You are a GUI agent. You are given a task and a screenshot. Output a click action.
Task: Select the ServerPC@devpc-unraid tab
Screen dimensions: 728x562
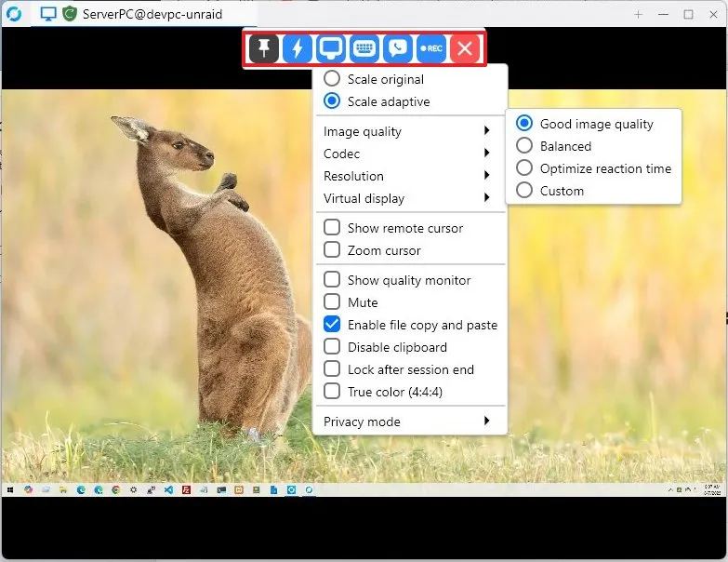click(144, 14)
